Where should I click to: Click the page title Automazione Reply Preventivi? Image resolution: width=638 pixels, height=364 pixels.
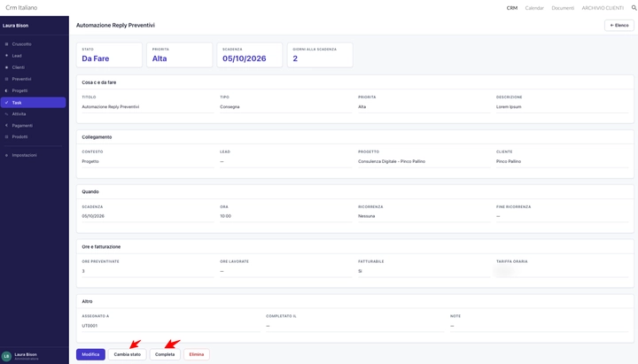[x=115, y=25]
